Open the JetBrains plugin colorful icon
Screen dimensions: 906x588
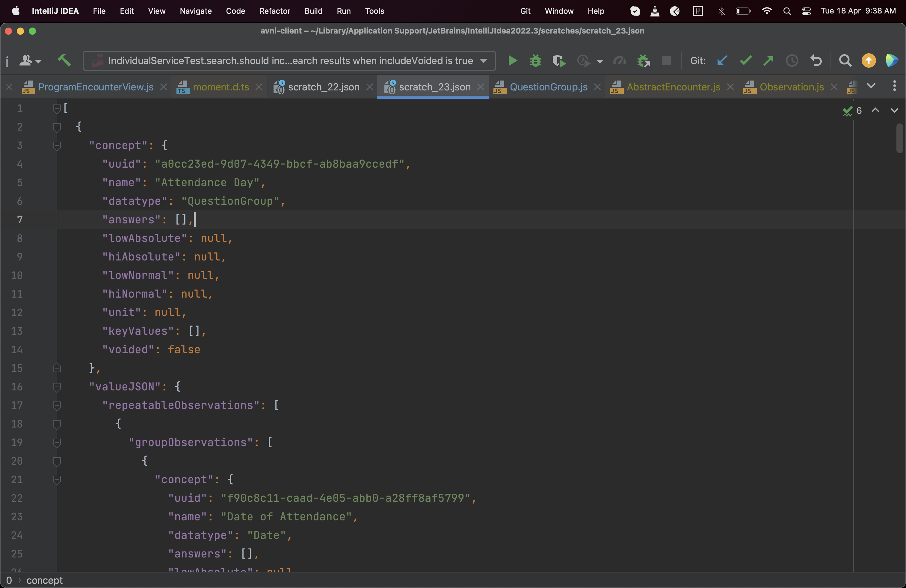(x=892, y=60)
